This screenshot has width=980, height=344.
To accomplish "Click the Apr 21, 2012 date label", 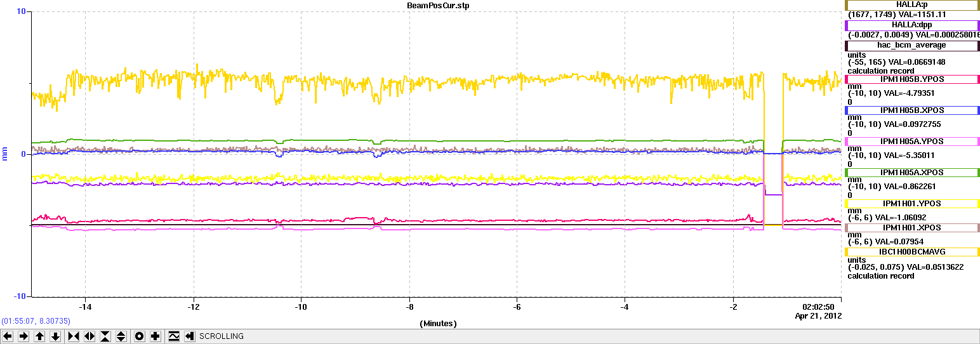I will coord(819,315).
